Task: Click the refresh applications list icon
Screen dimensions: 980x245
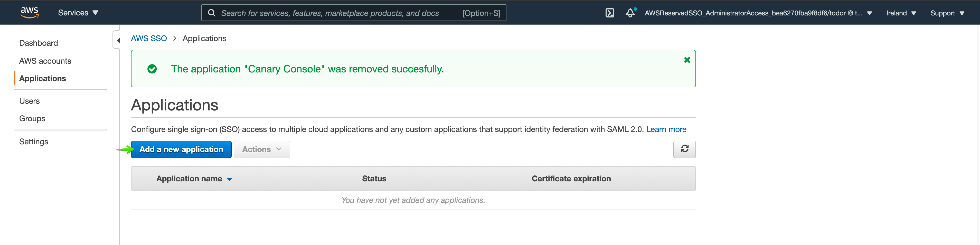Action: tap(684, 149)
